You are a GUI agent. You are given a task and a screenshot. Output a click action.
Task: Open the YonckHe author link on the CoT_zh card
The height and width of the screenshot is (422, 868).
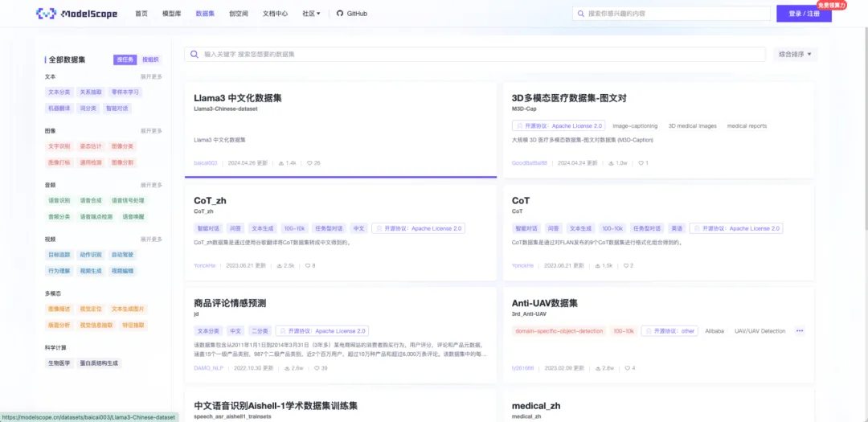205,266
